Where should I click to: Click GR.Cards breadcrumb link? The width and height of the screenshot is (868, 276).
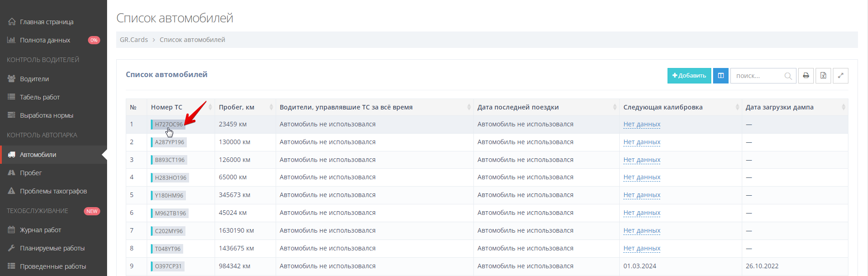click(x=134, y=40)
